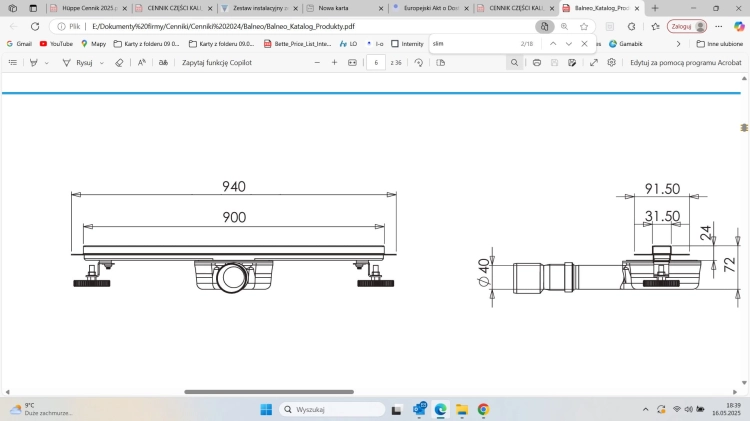
Task: Click Zapytaj funkcję Copilot
Action: coord(217,63)
